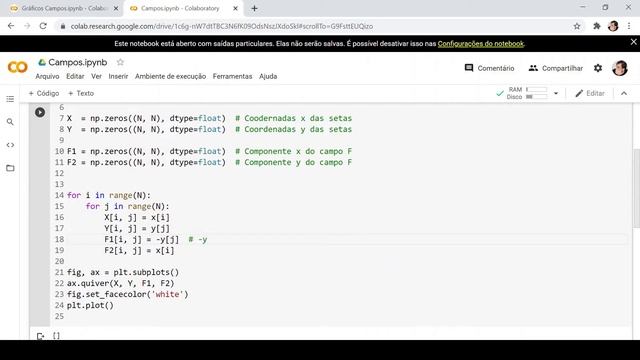Collapse the header with chevron up
Screen dimensions: 640x360
[624, 93]
